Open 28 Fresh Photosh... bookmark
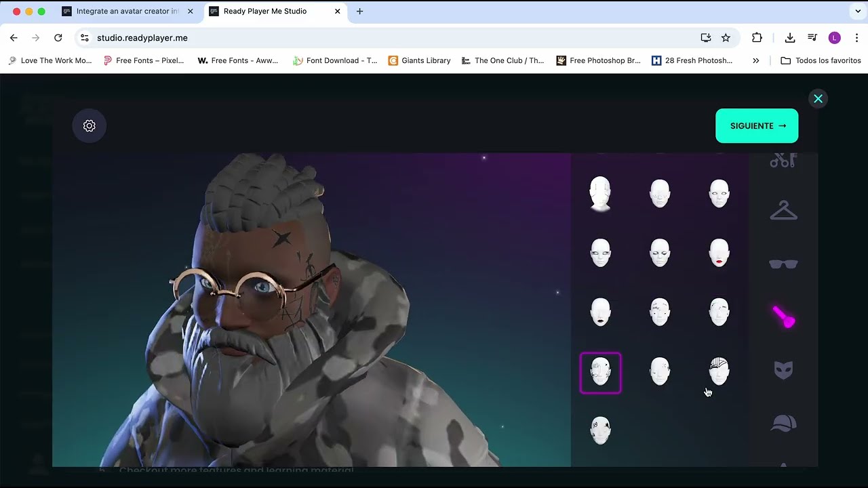The height and width of the screenshot is (488, 868). pos(692,60)
